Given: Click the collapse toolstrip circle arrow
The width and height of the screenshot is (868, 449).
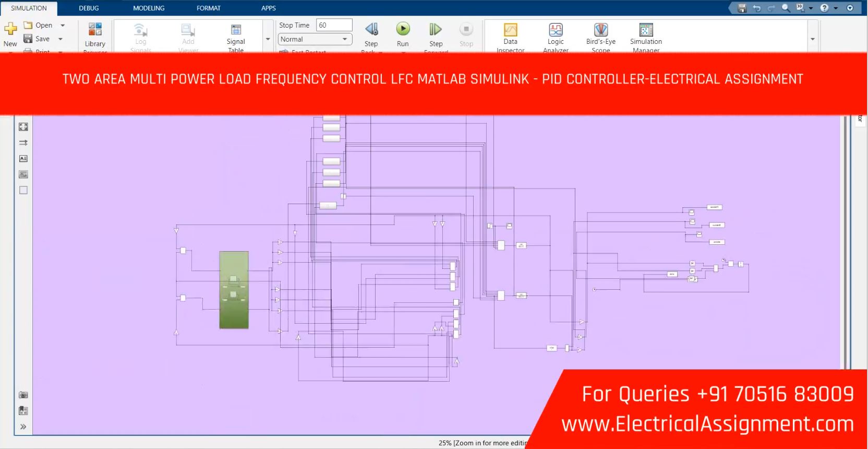Looking at the screenshot, I should pyautogui.click(x=850, y=8).
